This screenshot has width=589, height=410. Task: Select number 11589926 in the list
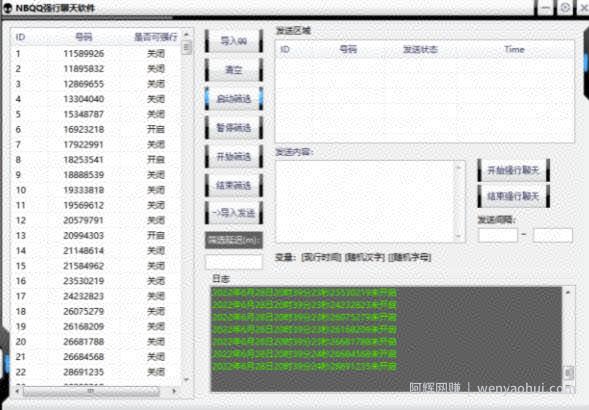83,54
